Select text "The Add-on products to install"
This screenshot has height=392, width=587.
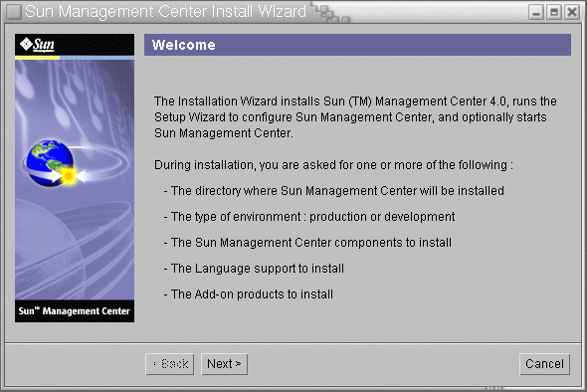(x=252, y=294)
